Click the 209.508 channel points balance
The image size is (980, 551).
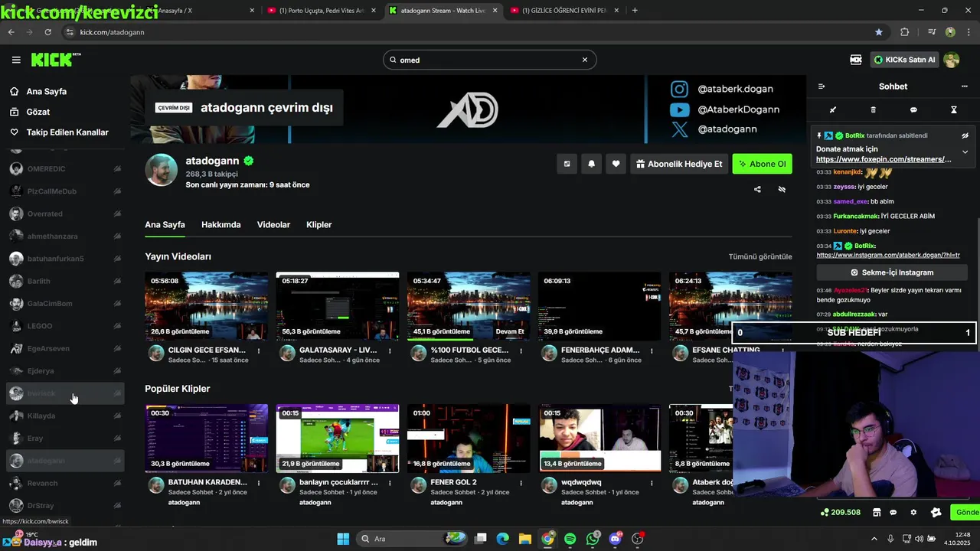click(x=841, y=512)
